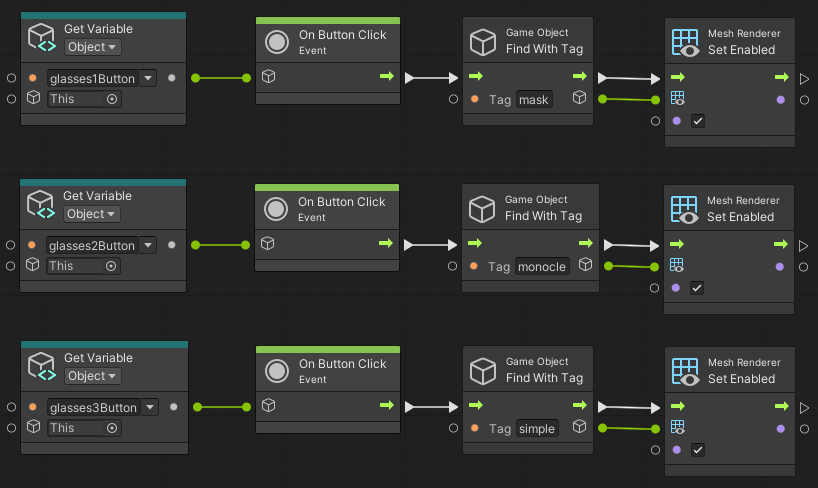818x488 pixels.
Task: Expand variable name dropdown arrow for glasses2Button
Action: point(148,245)
